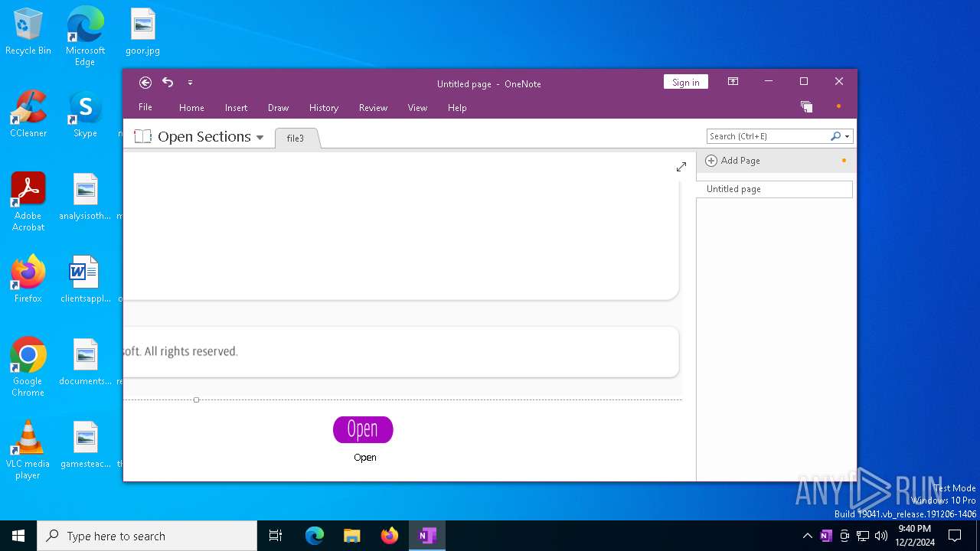The width and height of the screenshot is (980, 551).
Task: Click the Undo icon in title bar
Action: coord(168,83)
